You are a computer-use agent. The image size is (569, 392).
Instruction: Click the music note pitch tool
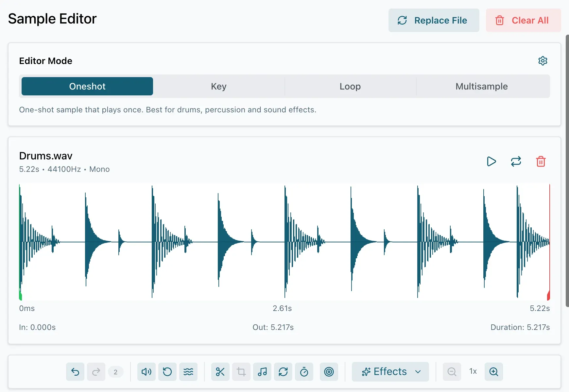(x=262, y=372)
